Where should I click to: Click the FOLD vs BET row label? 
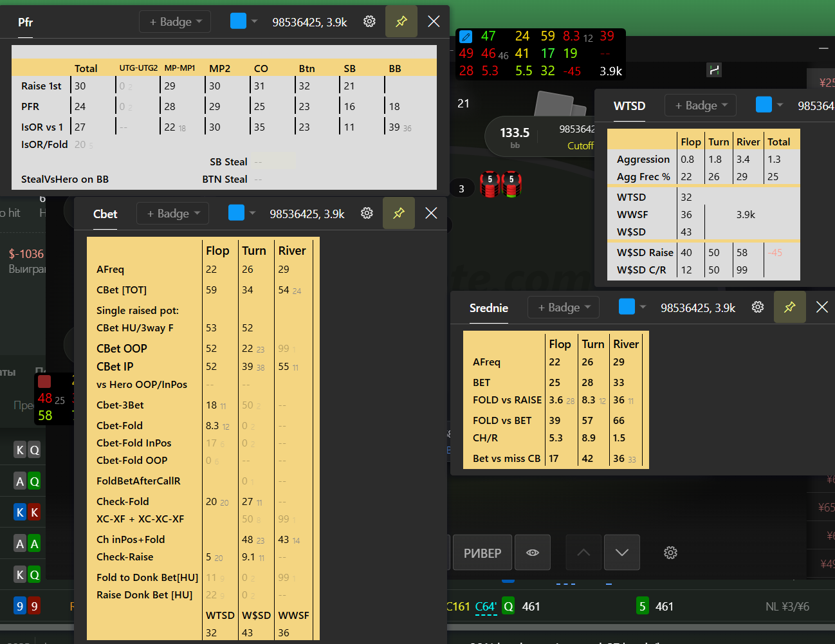(502, 421)
